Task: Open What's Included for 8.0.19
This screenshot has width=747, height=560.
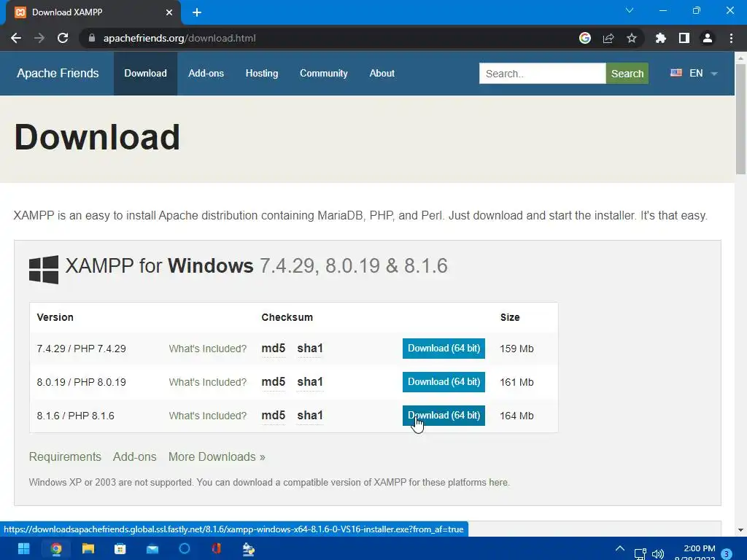Action: (208, 382)
